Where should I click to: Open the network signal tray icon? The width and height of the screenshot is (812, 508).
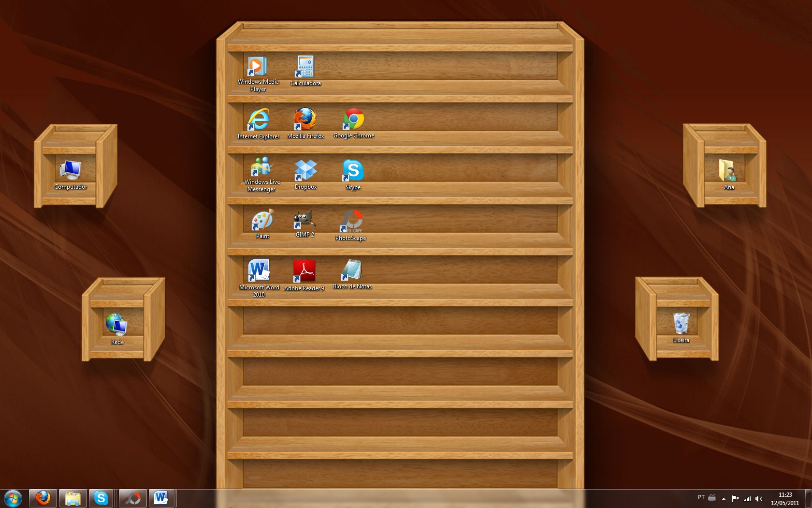click(747, 498)
